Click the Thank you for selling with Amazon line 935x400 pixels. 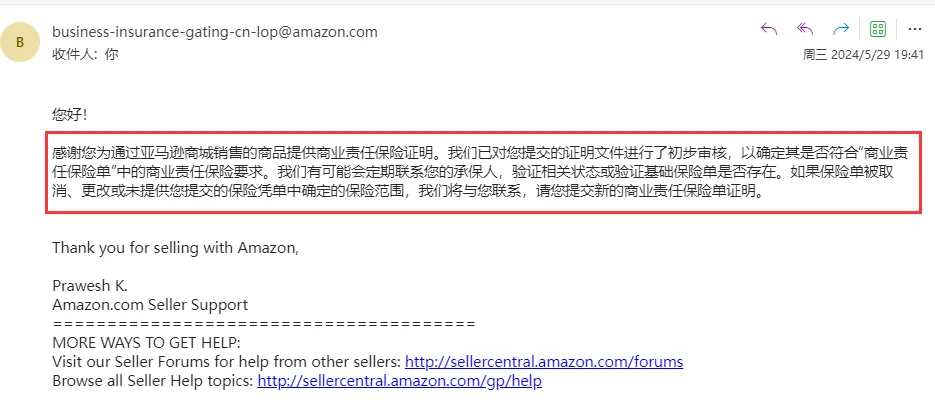pyautogui.click(x=175, y=247)
